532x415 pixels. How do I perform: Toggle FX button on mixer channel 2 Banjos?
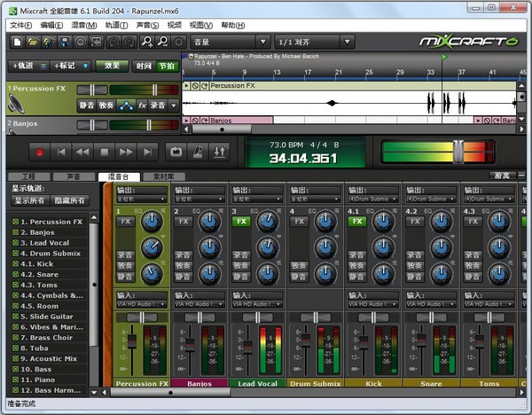coord(184,222)
